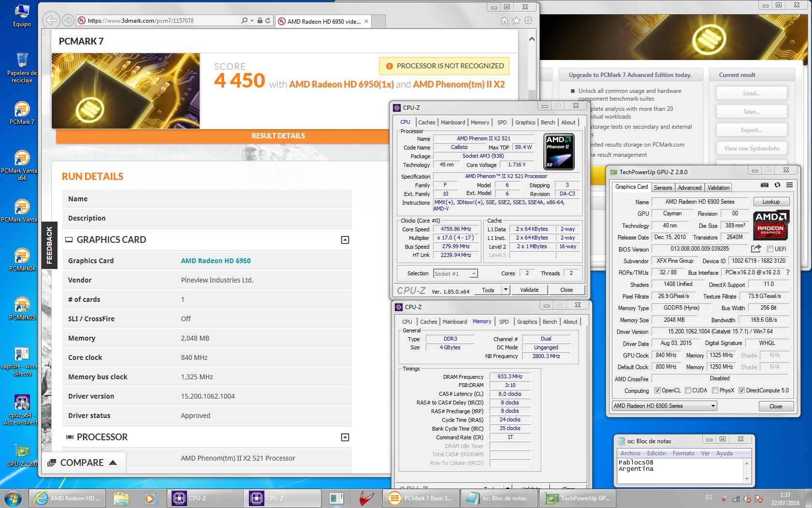Open the Archivo menu in Bloc de notas
Viewport: 812px width, 508px height.
(x=630, y=453)
